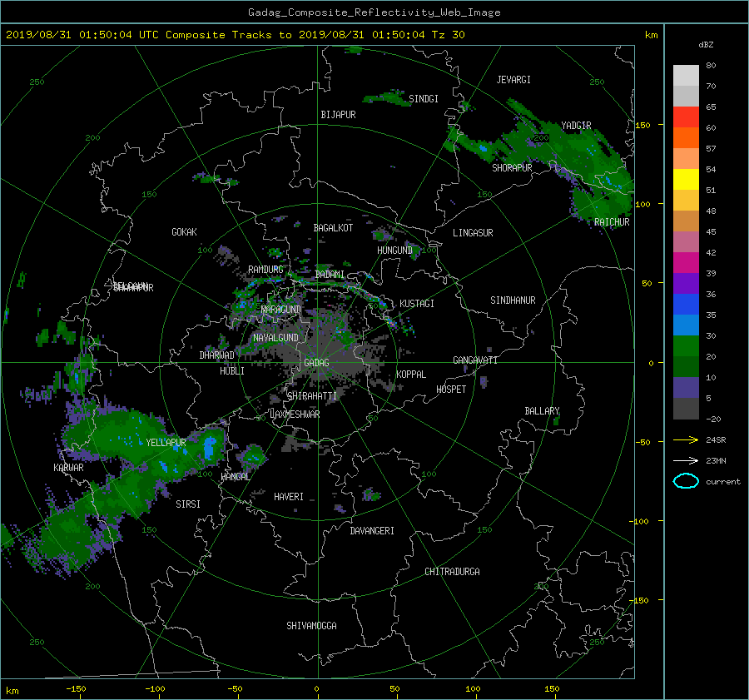Click the timestamp header line in yellow

(x=235, y=35)
